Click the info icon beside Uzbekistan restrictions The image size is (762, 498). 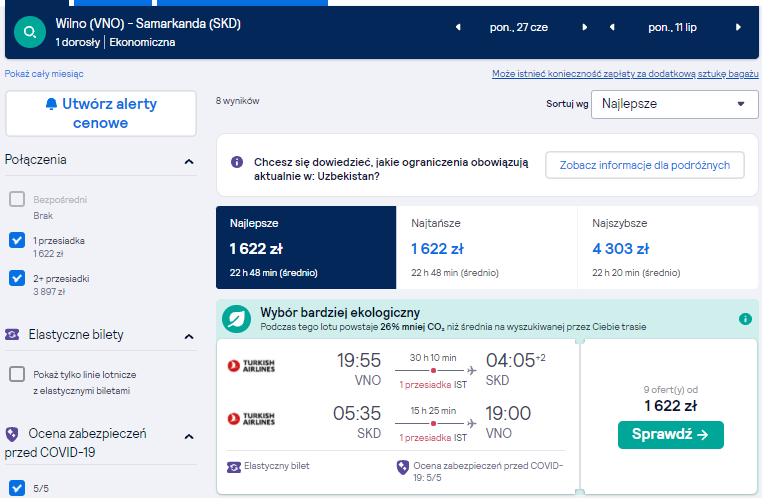click(237, 162)
